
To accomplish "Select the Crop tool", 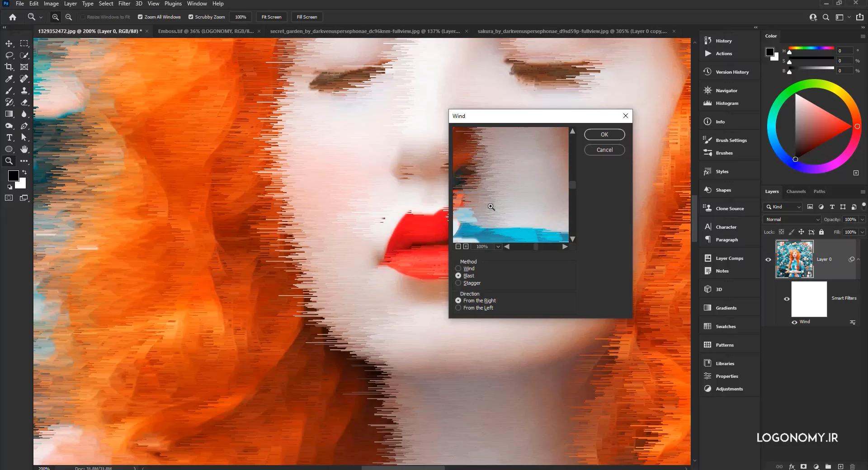I will pos(9,67).
